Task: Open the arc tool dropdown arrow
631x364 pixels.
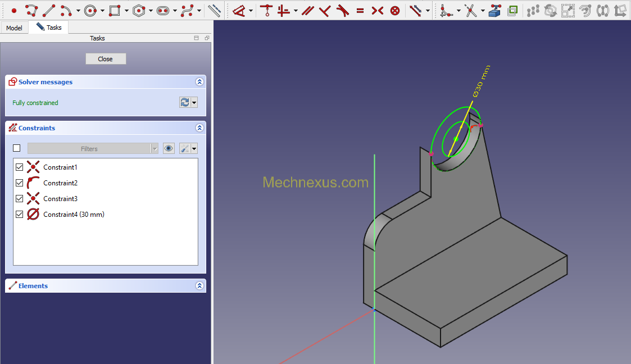Action: [78, 11]
